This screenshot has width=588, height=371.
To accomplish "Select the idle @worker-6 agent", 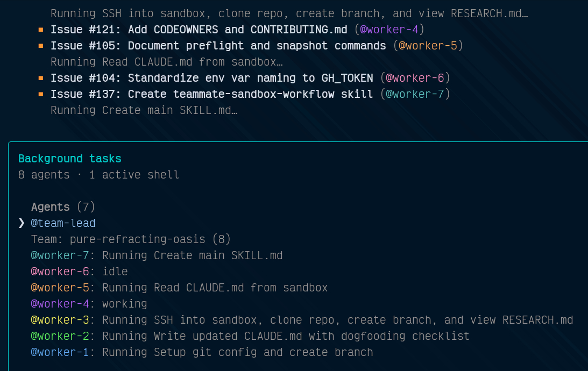I will tap(60, 272).
